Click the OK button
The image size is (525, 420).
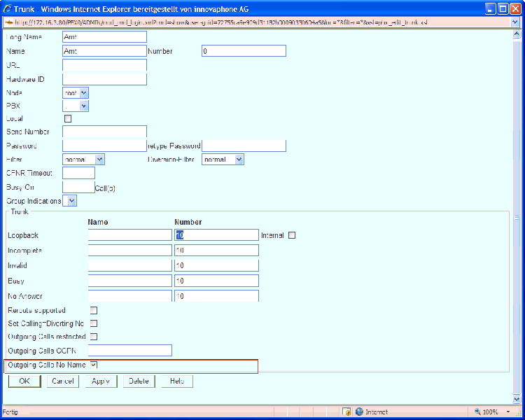(x=24, y=381)
